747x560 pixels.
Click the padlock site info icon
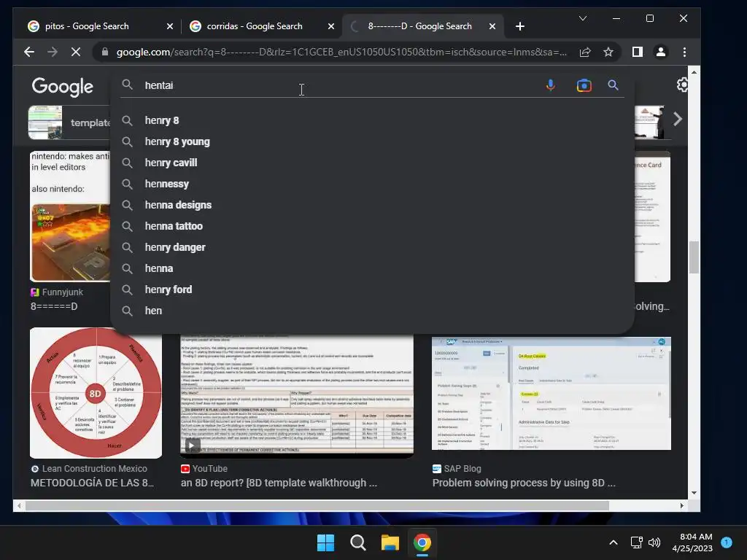[x=105, y=52]
